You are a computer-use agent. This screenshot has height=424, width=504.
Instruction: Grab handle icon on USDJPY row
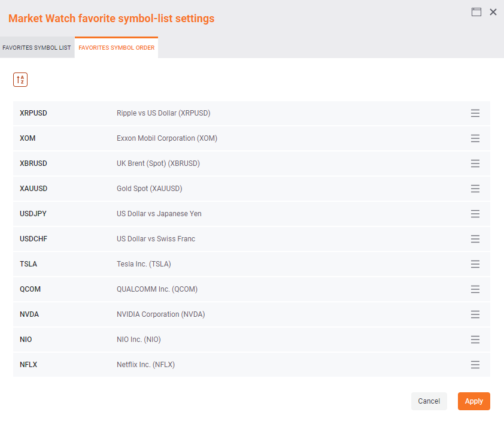click(475, 214)
